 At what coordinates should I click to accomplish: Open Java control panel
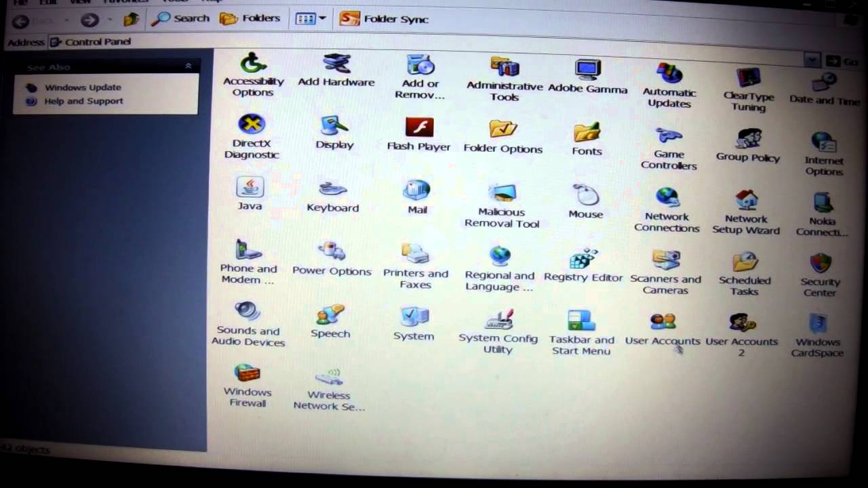[250, 194]
